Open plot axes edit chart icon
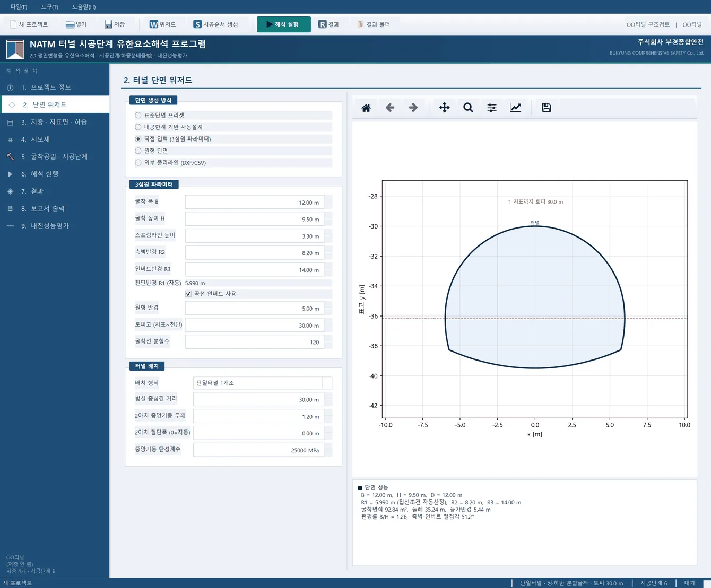The image size is (711, 588). click(x=516, y=108)
